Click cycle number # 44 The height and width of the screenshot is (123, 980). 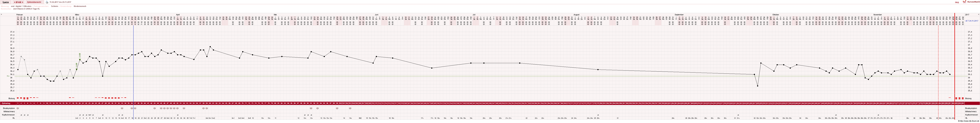click(19, 2)
